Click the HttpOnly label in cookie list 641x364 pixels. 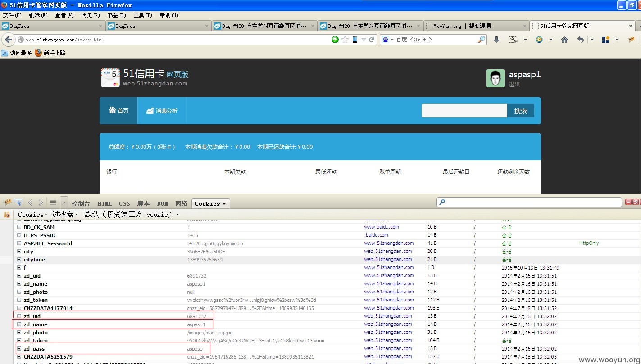tap(589, 243)
